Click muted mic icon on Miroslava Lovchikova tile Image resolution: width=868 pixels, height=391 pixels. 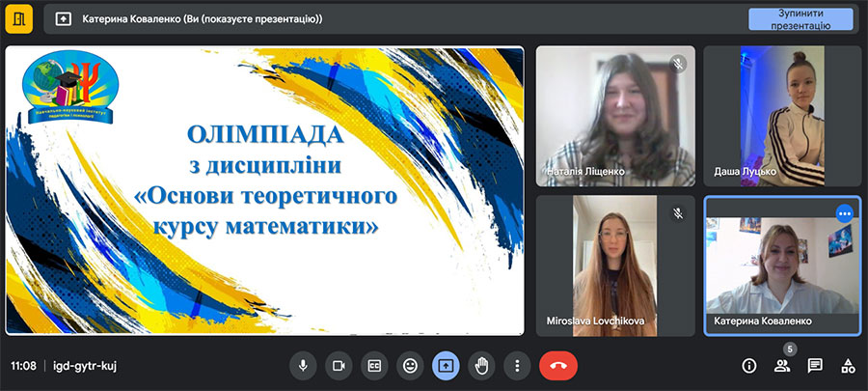click(x=678, y=213)
